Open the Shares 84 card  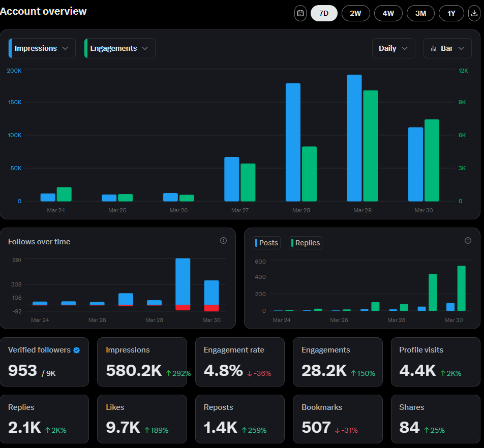436,419
